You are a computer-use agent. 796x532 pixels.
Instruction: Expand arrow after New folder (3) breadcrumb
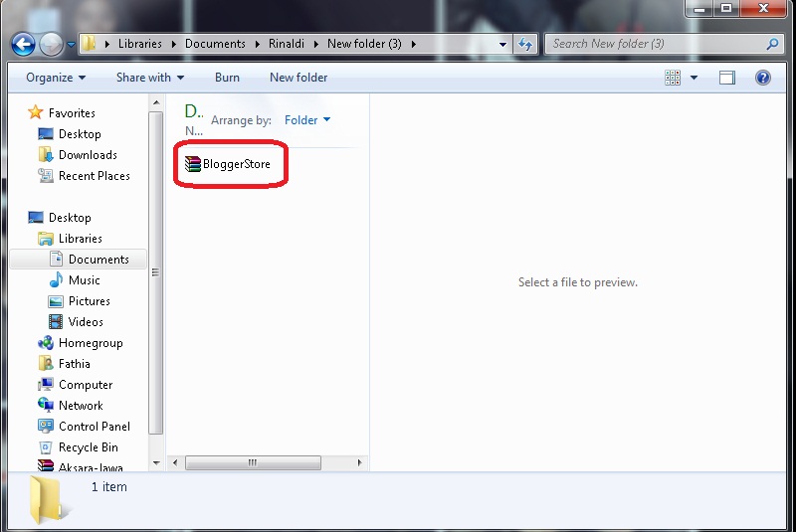(x=414, y=44)
